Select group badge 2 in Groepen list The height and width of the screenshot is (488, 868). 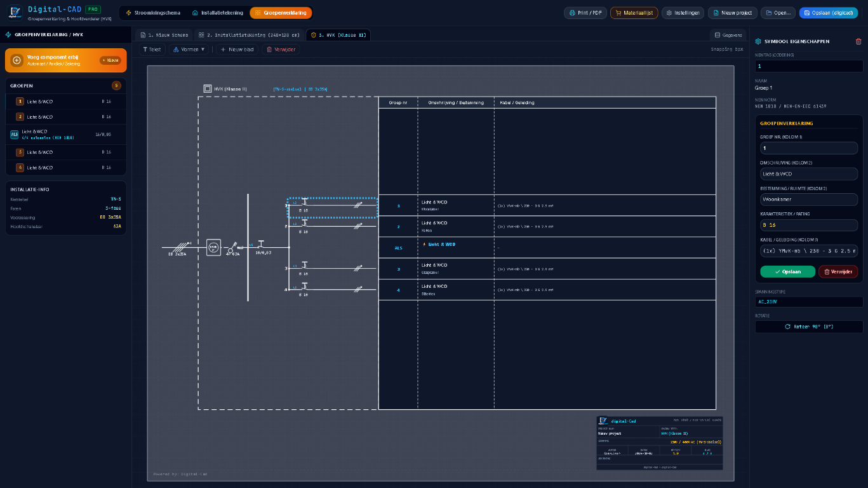(x=20, y=117)
